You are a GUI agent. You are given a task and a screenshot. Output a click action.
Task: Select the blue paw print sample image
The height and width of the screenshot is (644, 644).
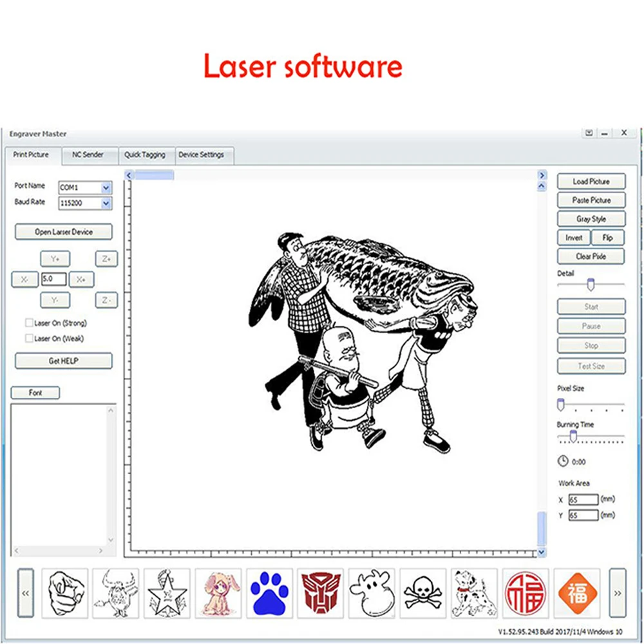[269, 593]
